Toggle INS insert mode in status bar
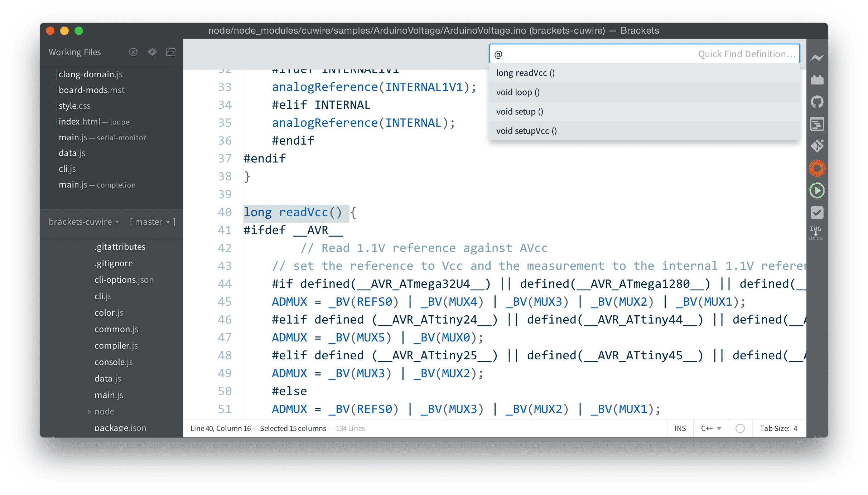This screenshot has width=868, height=495. click(680, 428)
